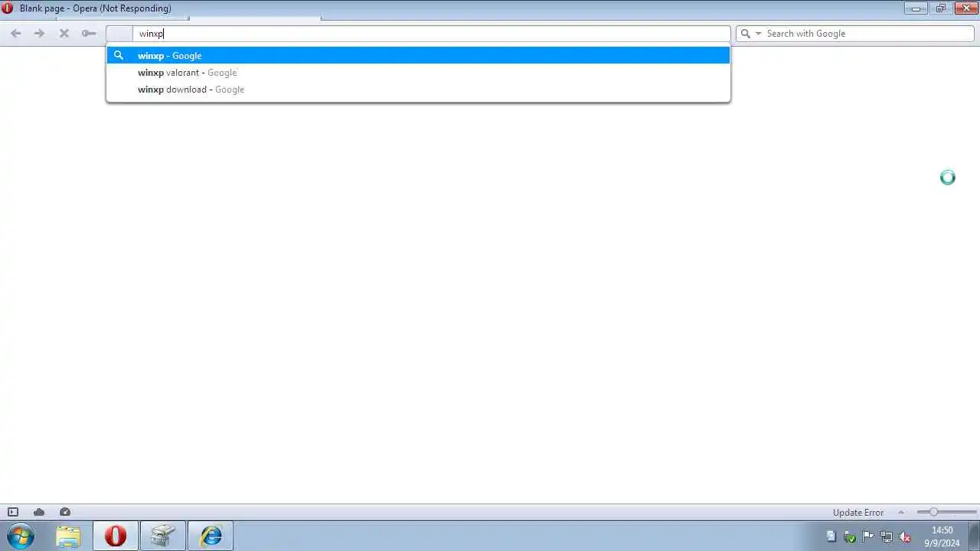Adjust the zoom slider in the status bar
This screenshot has height=551, width=980.
[946, 512]
